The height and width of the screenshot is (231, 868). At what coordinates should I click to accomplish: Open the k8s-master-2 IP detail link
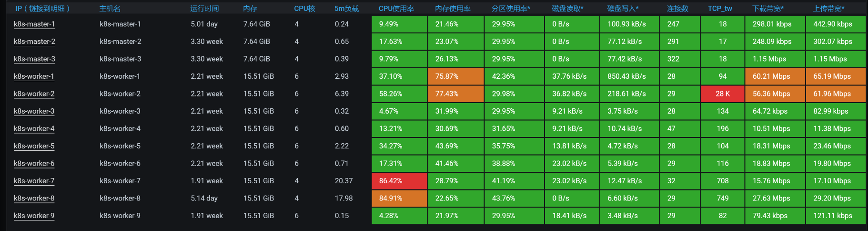pos(34,42)
